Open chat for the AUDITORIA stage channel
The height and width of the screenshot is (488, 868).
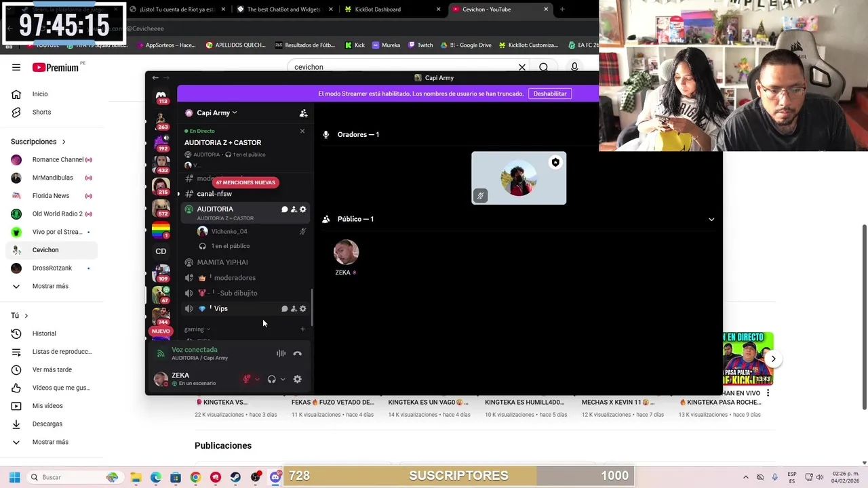[x=284, y=209]
